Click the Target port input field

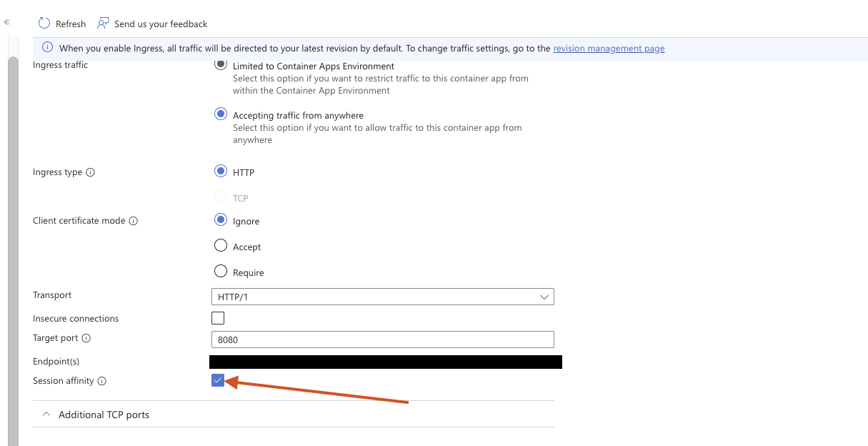[382, 340]
